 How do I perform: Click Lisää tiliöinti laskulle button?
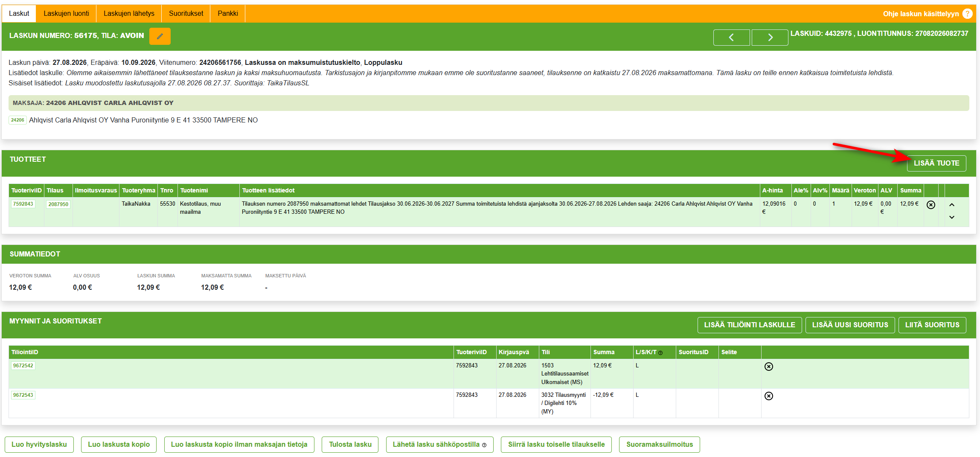tap(749, 325)
